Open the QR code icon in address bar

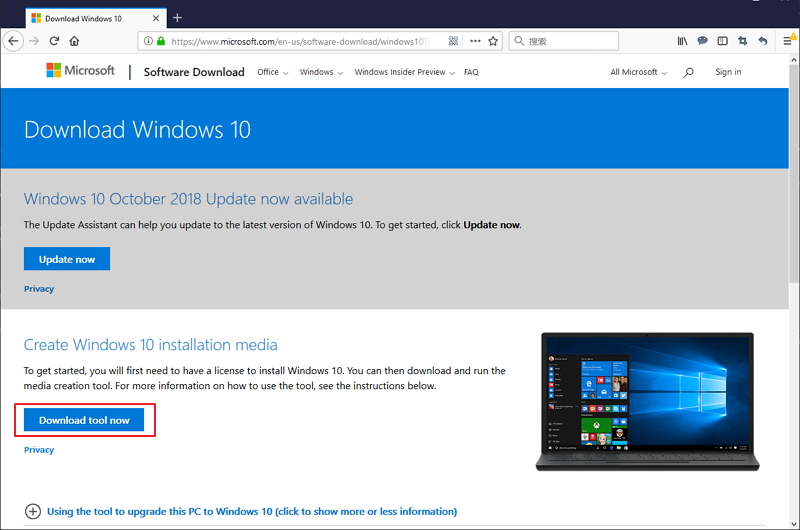pos(453,41)
